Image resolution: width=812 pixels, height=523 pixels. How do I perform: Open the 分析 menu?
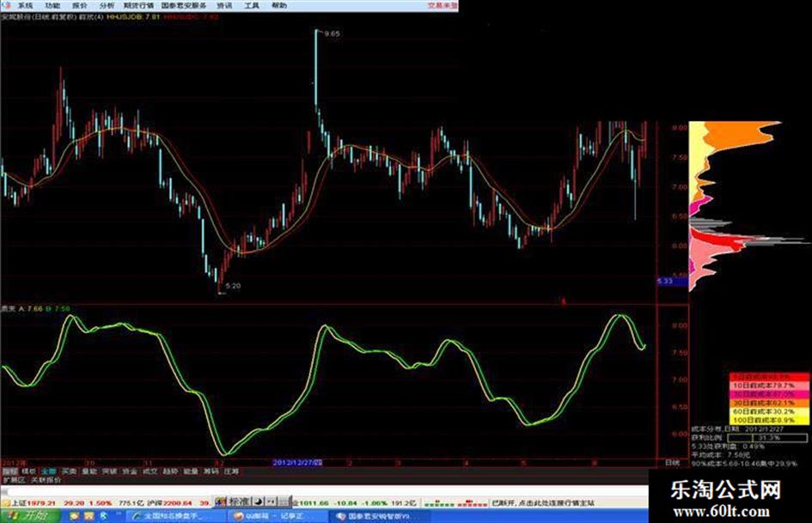point(107,5)
